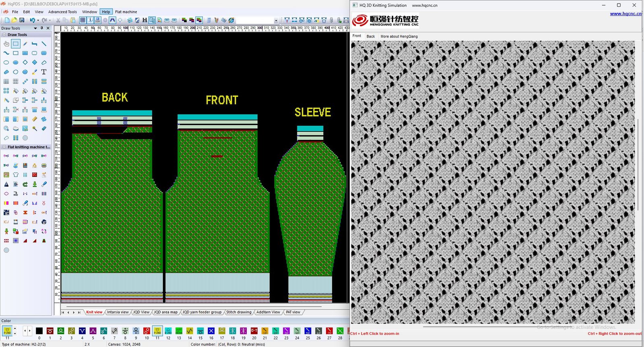This screenshot has width=644, height=347.
Task: Select color swatch number 10
Action: (x=147, y=331)
